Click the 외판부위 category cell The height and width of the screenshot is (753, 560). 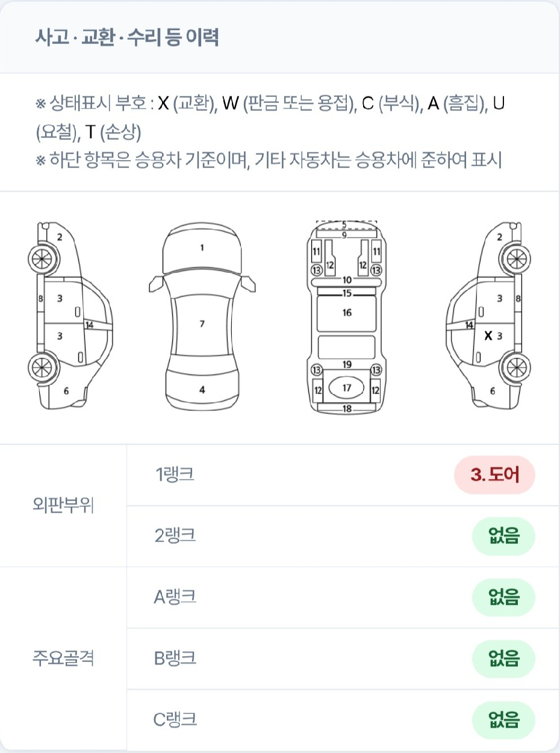(63, 505)
